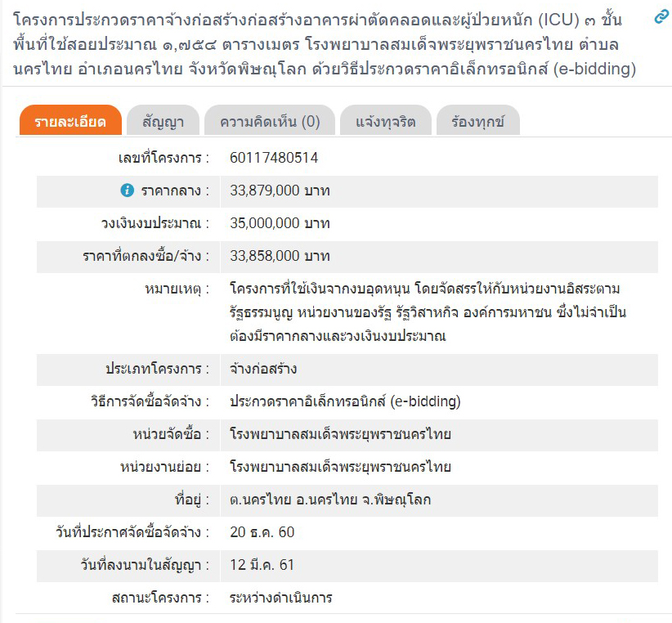The height and width of the screenshot is (623, 672).
Task: Click the permalink chain icon beside the title
Action: click(661, 18)
